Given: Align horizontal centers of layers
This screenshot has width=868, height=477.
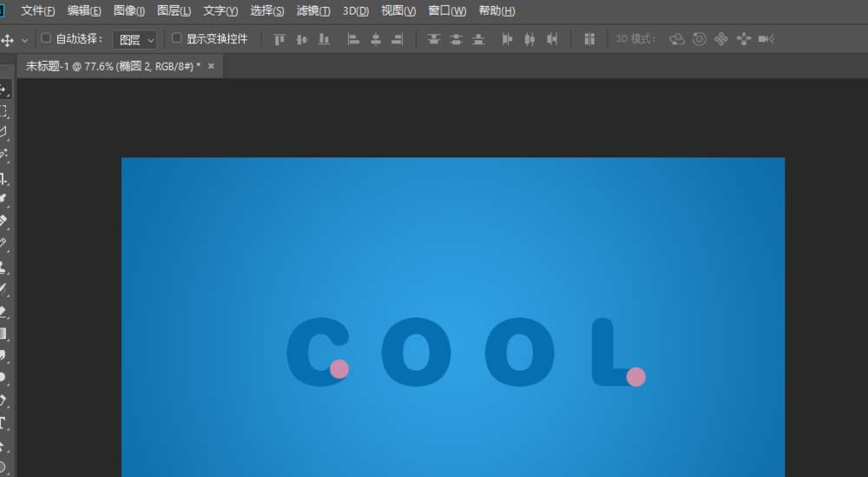Looking at the screenshot, I should coord(376,39).
